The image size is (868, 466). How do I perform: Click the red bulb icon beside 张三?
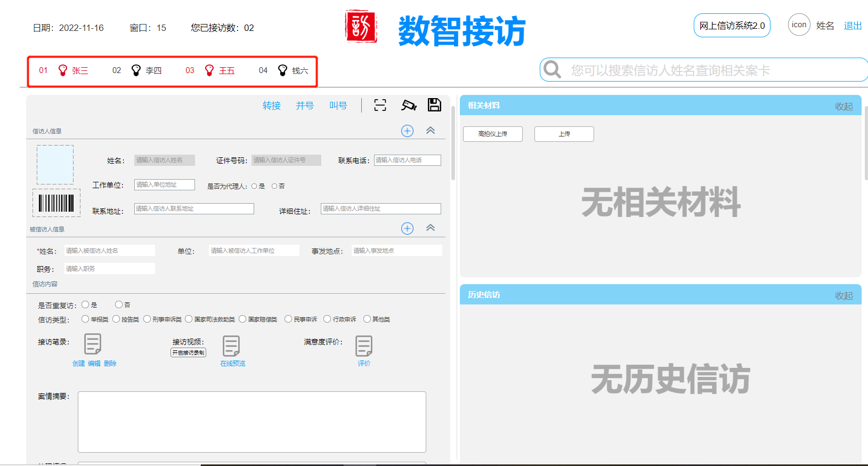63,70
